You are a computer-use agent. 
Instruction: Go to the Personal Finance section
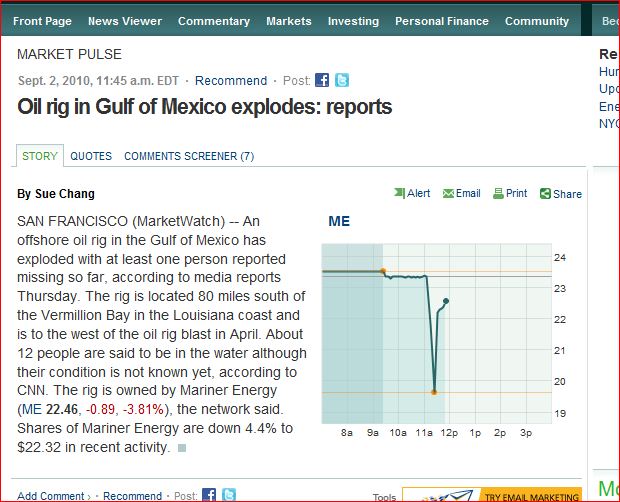(442, 21)
